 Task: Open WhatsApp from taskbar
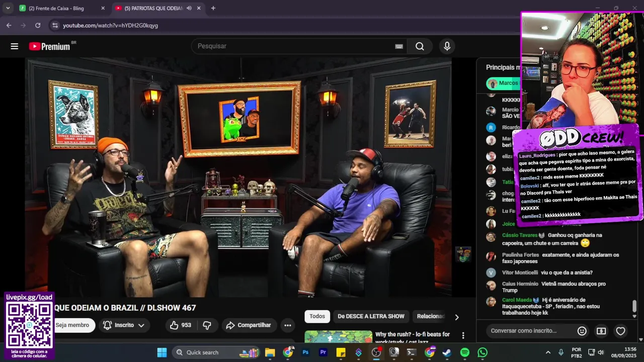[x=482, y=352]
